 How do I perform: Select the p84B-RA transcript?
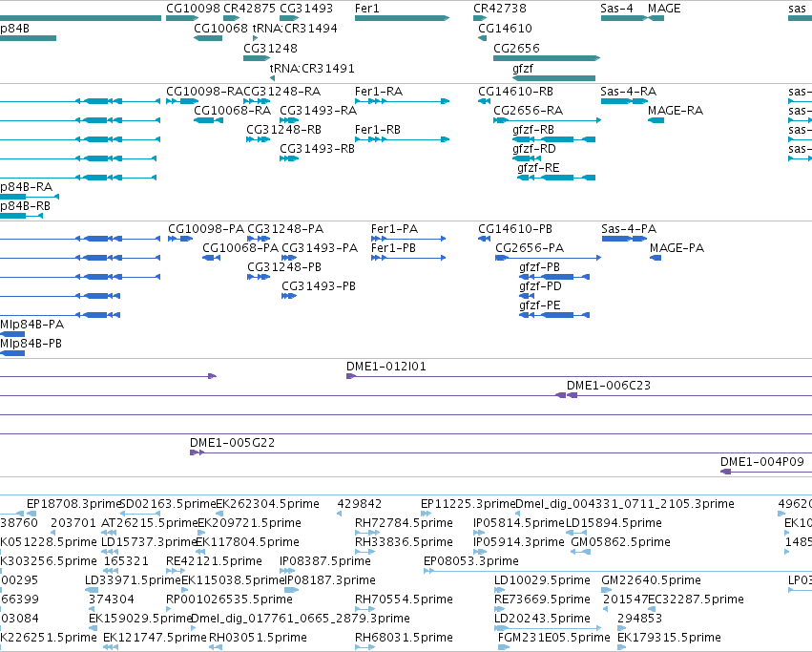coord(30,197)
